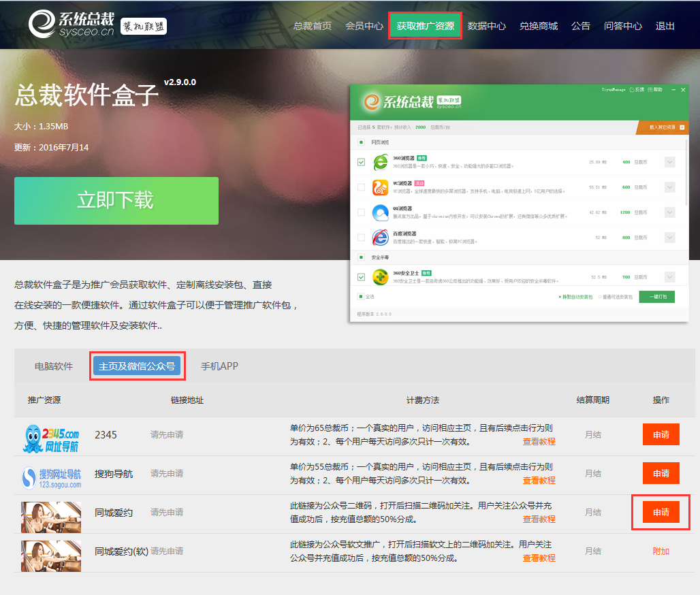Open the 总裁首页 nav menu item
This screenshot has width=700, height=595.
(313, 26)
